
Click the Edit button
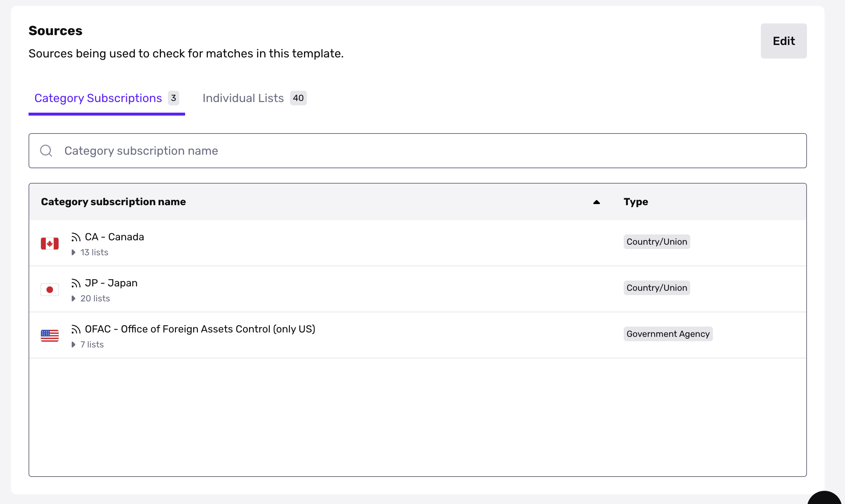[x=784, y=41]
